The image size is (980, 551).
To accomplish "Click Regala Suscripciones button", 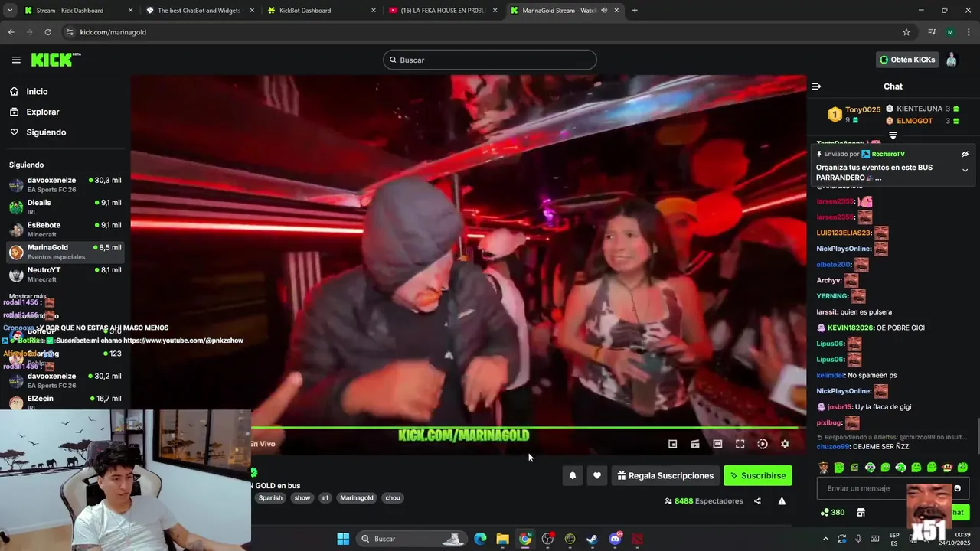I will point(665,475).
